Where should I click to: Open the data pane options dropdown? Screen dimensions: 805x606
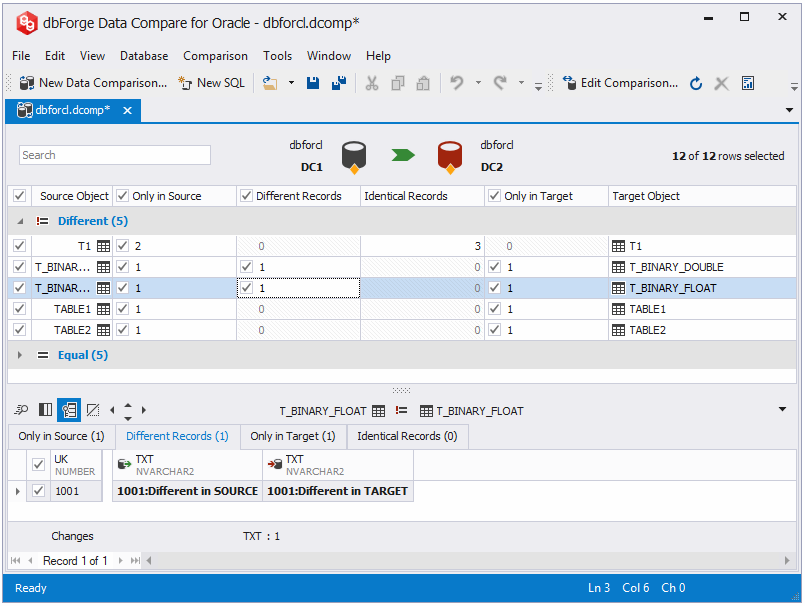pyautogui.click(x=782, y=409)
